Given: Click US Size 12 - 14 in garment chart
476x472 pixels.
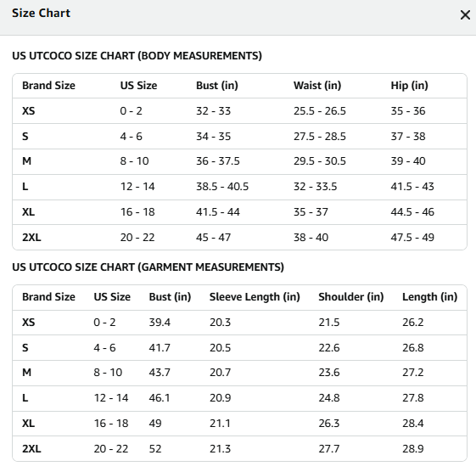Looking at the screenshot, I should point(111,398).
